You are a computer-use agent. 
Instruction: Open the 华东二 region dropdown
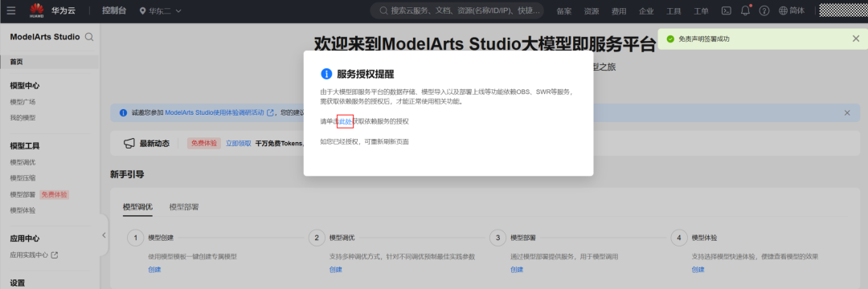tap(161, 11)
